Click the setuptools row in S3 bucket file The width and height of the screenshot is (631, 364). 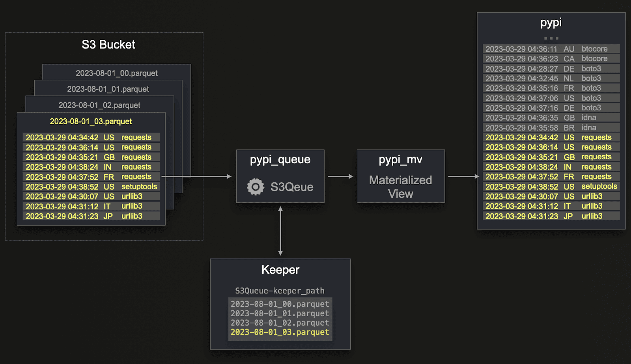point(91,187)
